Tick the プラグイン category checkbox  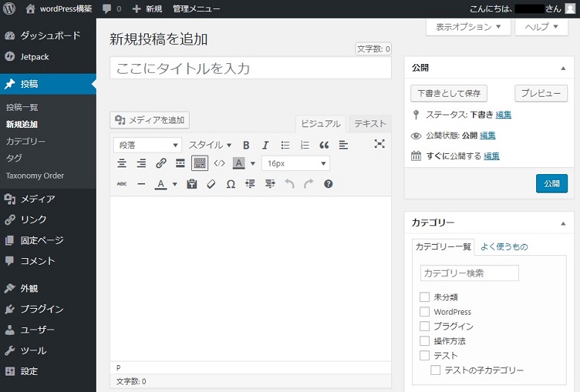click(425, 326)
